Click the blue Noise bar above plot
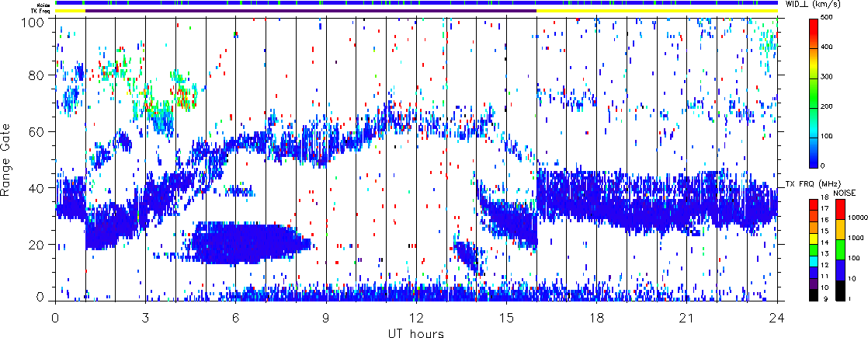 [x=417, y=3]
